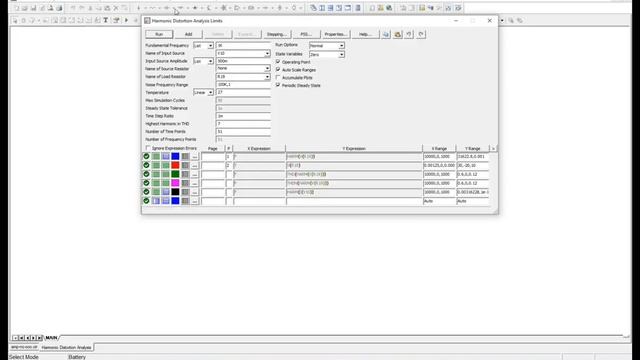
Task: Click the Highest Harmonic in THD field
Action: tap(243, 124)
